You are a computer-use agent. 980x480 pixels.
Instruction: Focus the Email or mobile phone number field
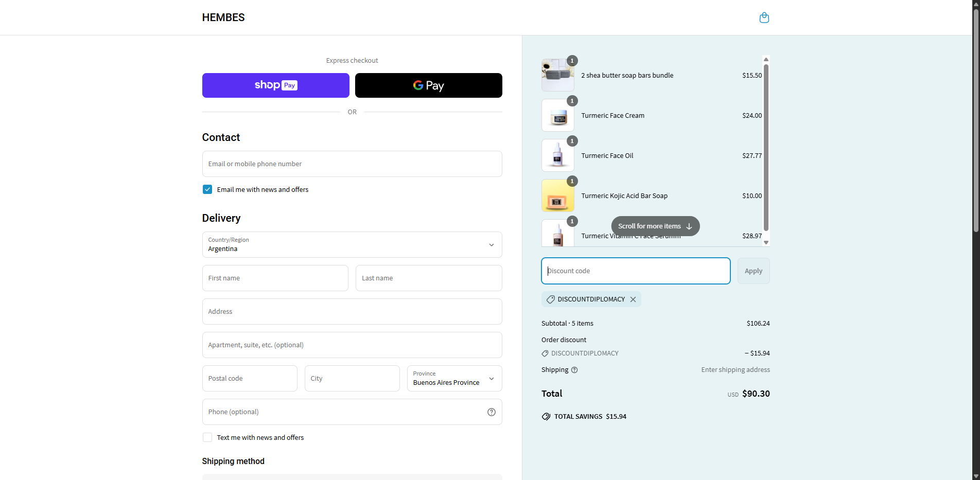[352, 164]
